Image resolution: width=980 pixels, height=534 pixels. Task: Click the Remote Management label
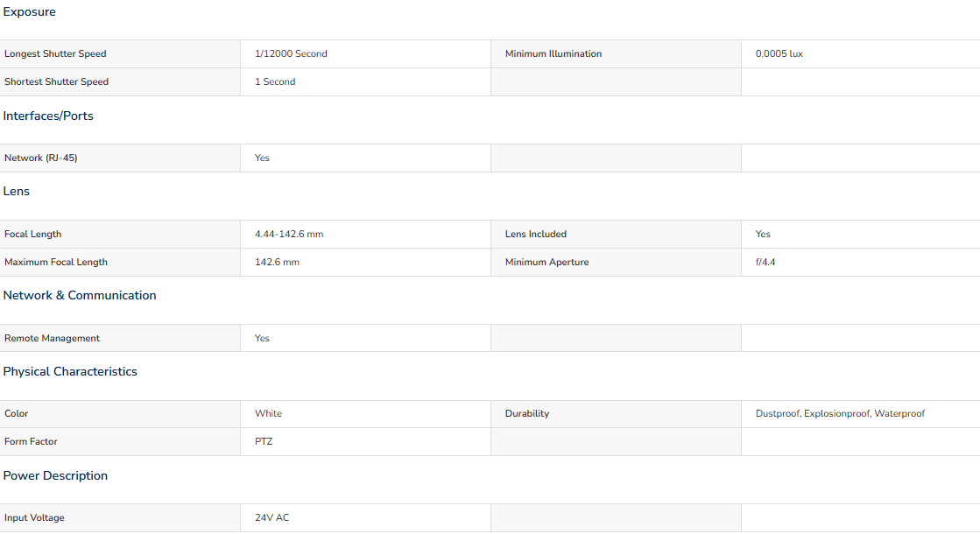(x=52, y=338)
